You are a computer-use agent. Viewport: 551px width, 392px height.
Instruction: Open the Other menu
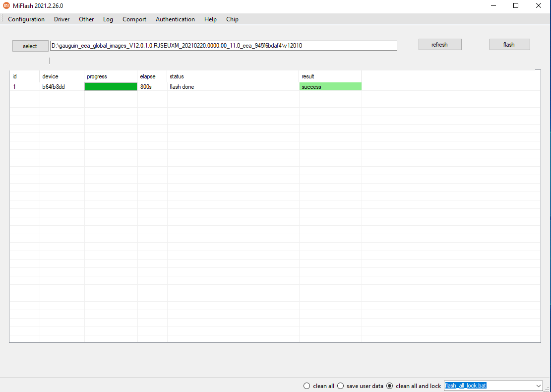click(86, 19)
